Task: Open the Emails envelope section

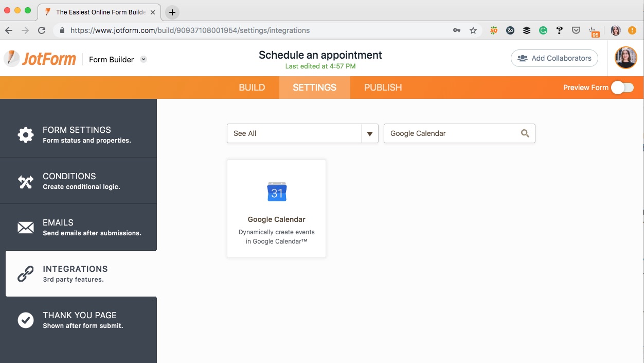Action: click(26, 228)
